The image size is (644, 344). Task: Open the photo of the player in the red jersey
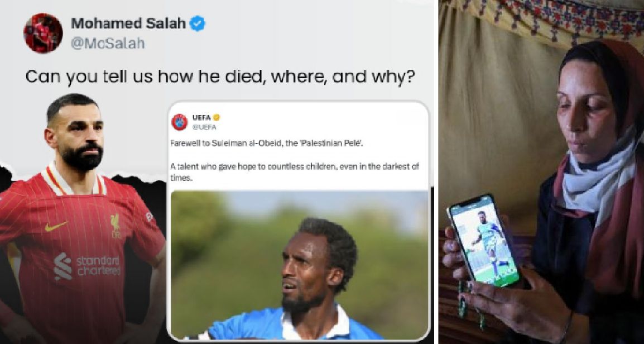click(82, 218)
